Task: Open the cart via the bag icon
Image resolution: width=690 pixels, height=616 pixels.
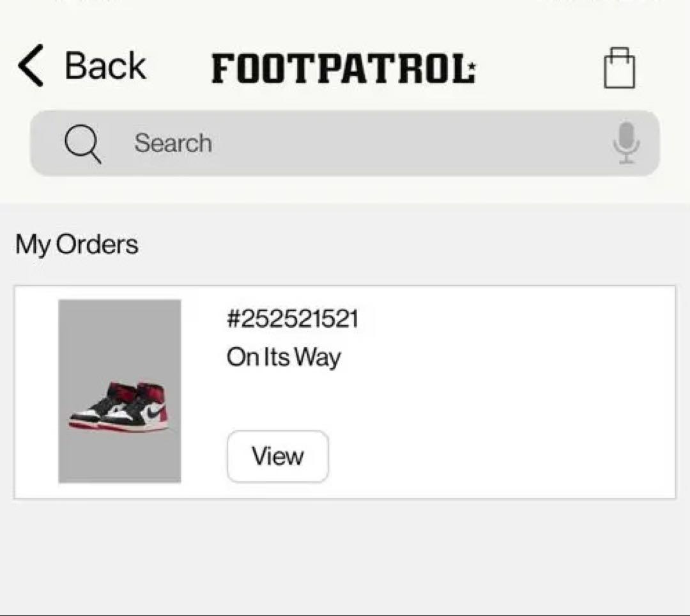Action: coord(620,68)
